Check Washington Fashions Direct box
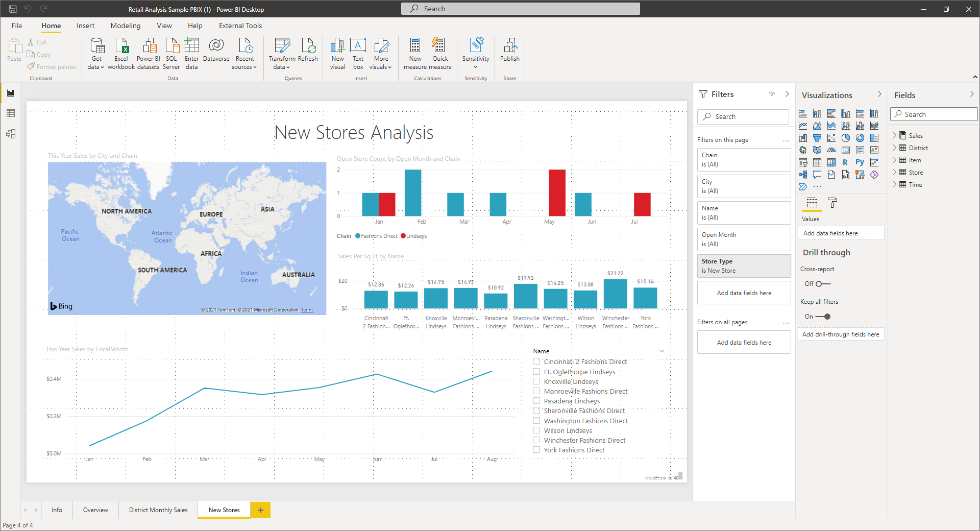980x531 pixels. 536,421
